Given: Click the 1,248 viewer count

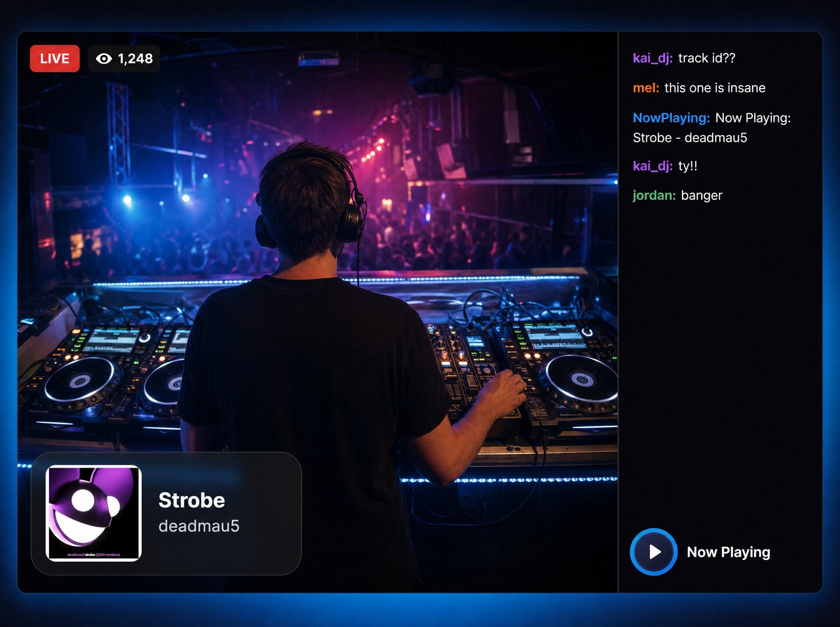Looking at the screenshot, I should coord(135,58).
